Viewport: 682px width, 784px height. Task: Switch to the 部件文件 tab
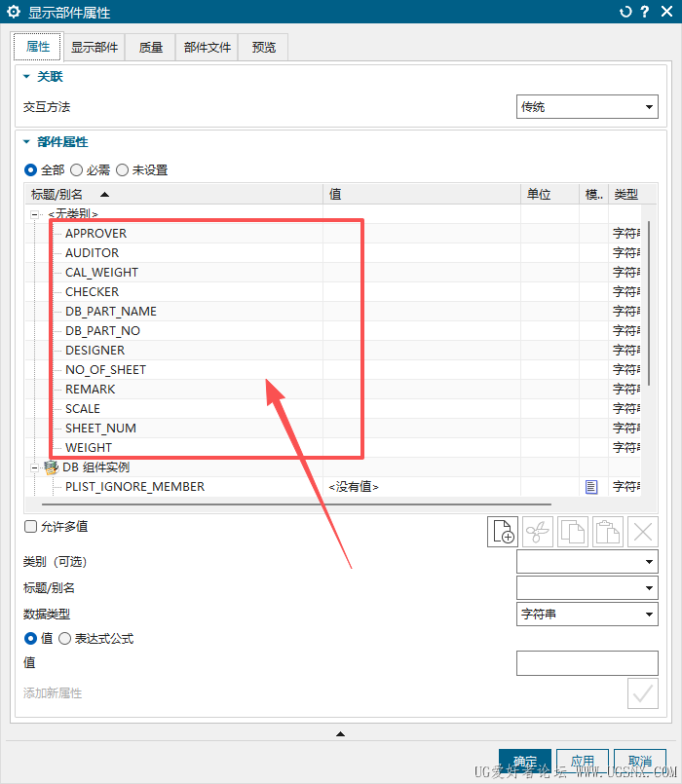tap(208, 48)
